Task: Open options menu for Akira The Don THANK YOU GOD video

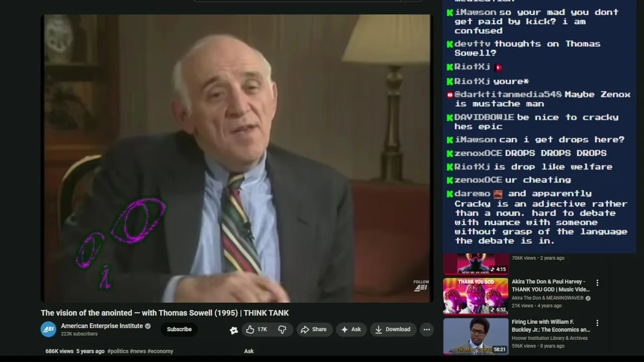Action: [x=597, y=283]
